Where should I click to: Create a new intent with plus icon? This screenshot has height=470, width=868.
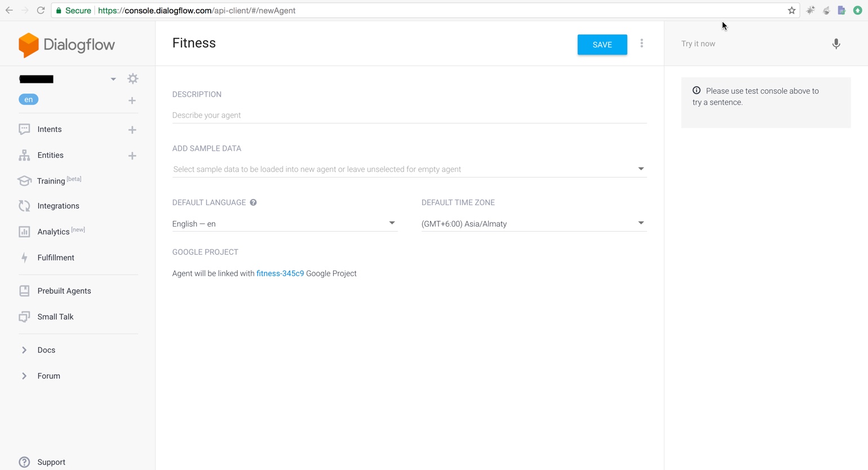click(x=132, y=130)
